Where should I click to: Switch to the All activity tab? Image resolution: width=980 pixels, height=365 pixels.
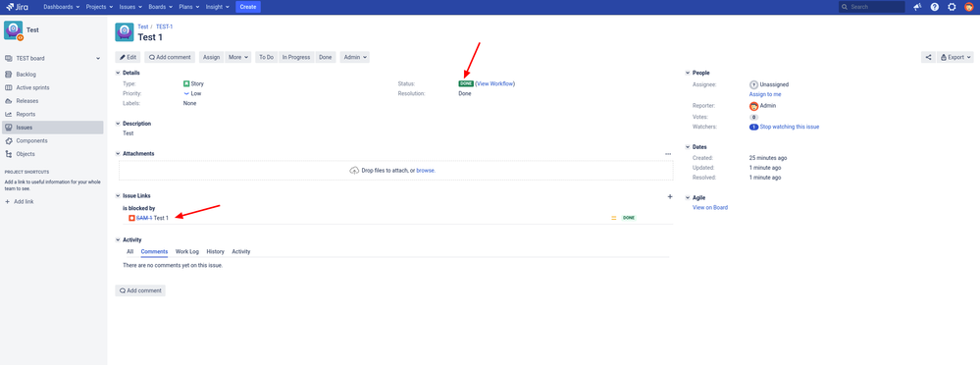pyautogui.click(x=130, y=252)
